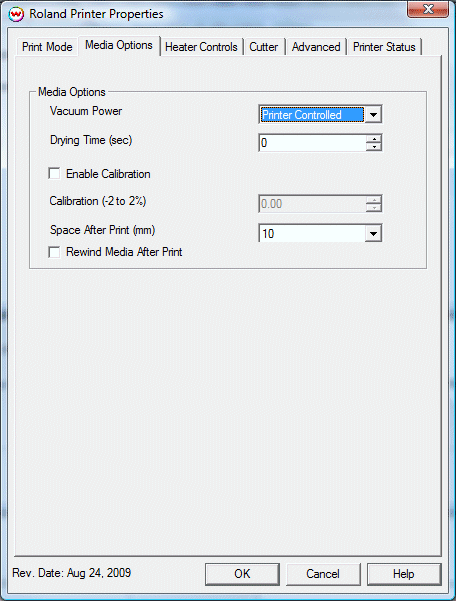
Task: View the Printer Status tab
Action: tap(384, 47)
